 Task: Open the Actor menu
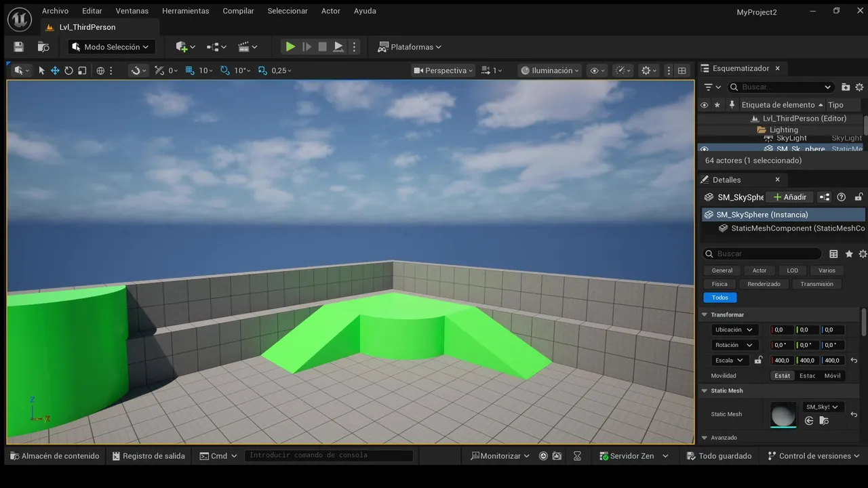pos(331,11)
